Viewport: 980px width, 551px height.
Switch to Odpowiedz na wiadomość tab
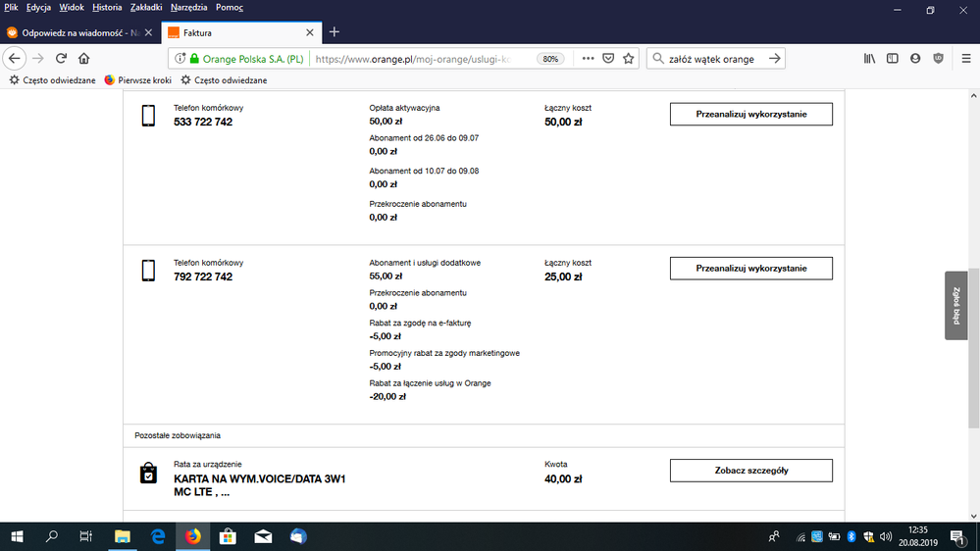[x=79, y=32]
